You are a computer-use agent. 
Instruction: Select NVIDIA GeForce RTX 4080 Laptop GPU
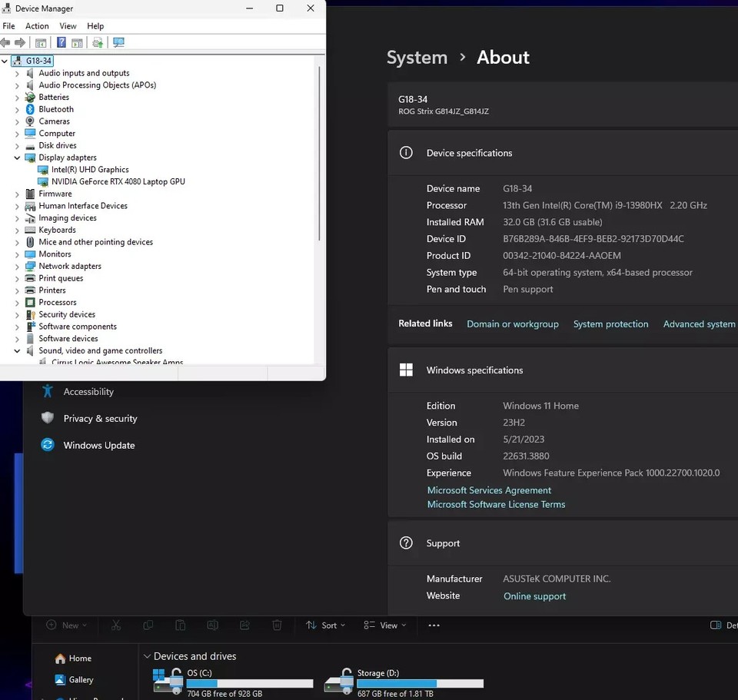(x=118, y=181)
